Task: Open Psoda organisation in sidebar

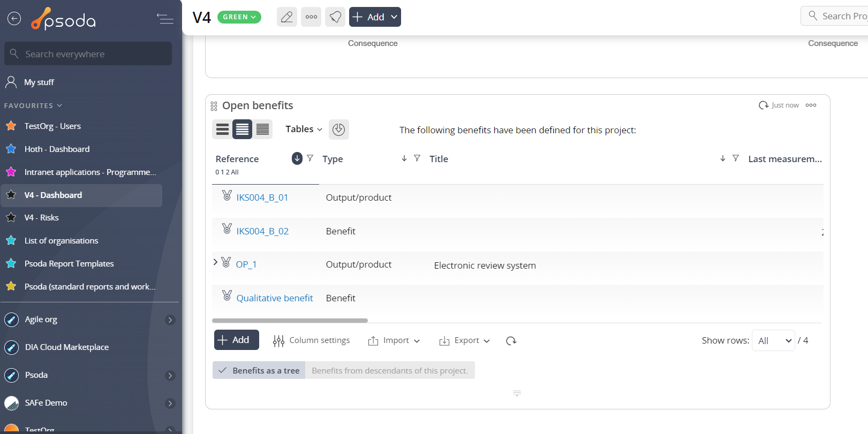Action: 36,375
